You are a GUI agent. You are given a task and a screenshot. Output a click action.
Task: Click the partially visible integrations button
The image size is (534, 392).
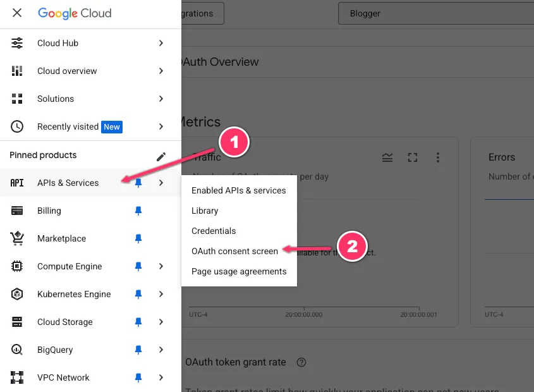pos(203,13)
